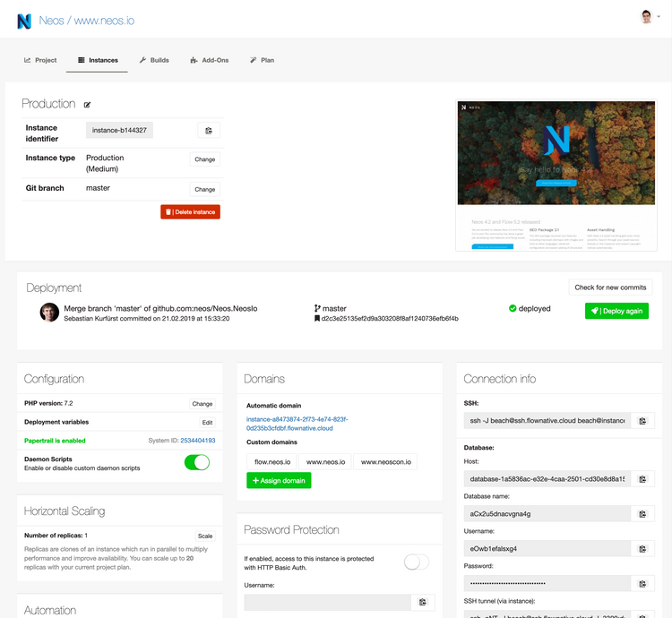Click the green deployed status checkmark
The image size is (672, 618).
point(513,308)
